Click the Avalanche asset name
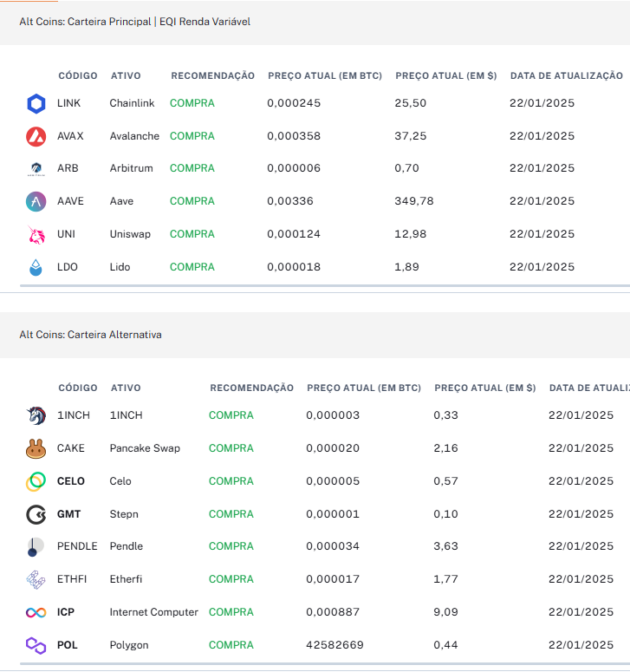 click(134, 136)
